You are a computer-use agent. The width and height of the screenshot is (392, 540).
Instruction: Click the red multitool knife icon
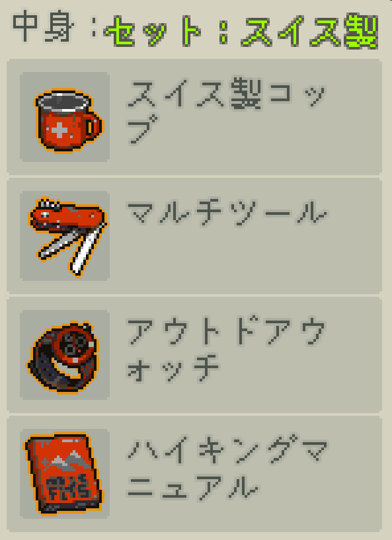pyautogui.click(x=68, y=237)
